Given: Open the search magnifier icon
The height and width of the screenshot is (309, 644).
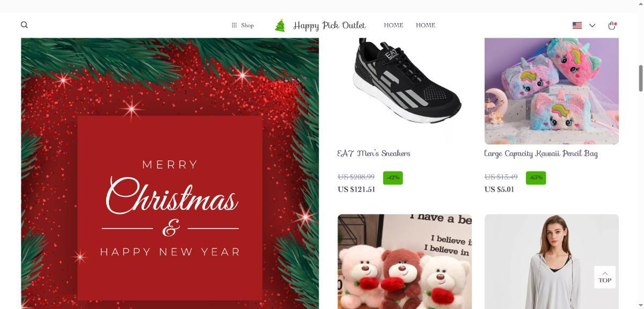Looking at the screenshot, I should [x=24, y=25].
